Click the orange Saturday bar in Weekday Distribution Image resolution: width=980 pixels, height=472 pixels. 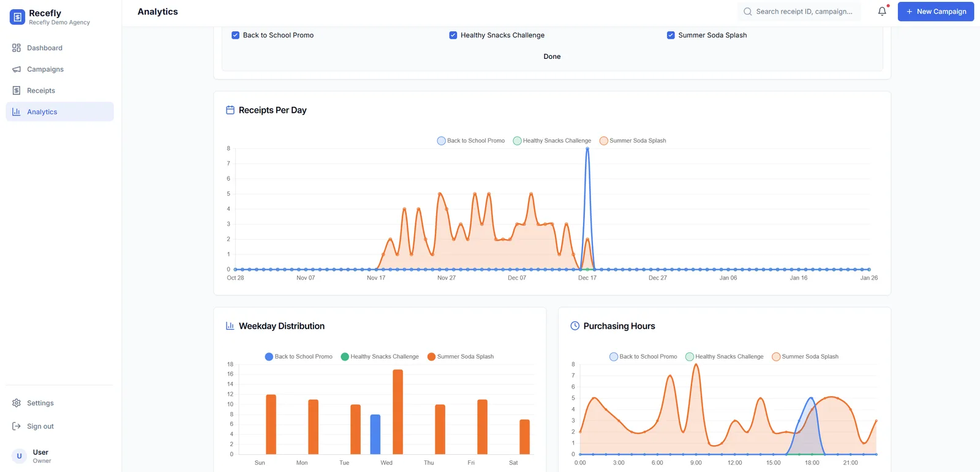click(524, 437)
